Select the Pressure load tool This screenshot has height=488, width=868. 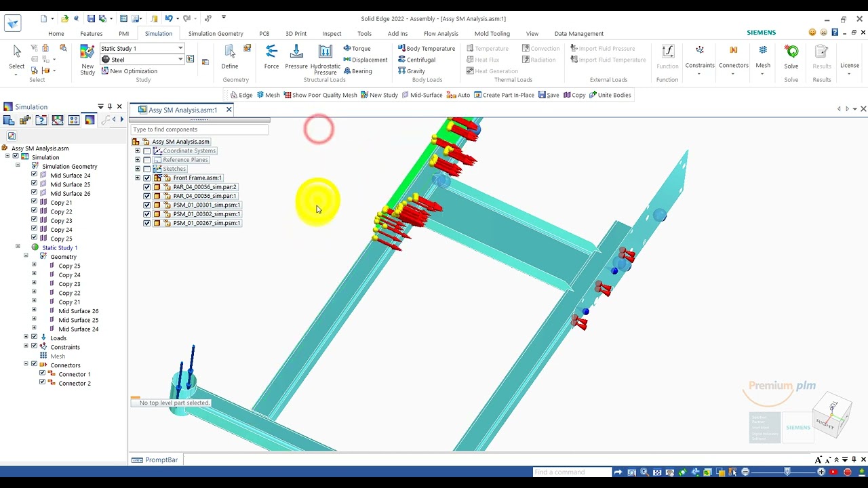click(x=296, y=57)
